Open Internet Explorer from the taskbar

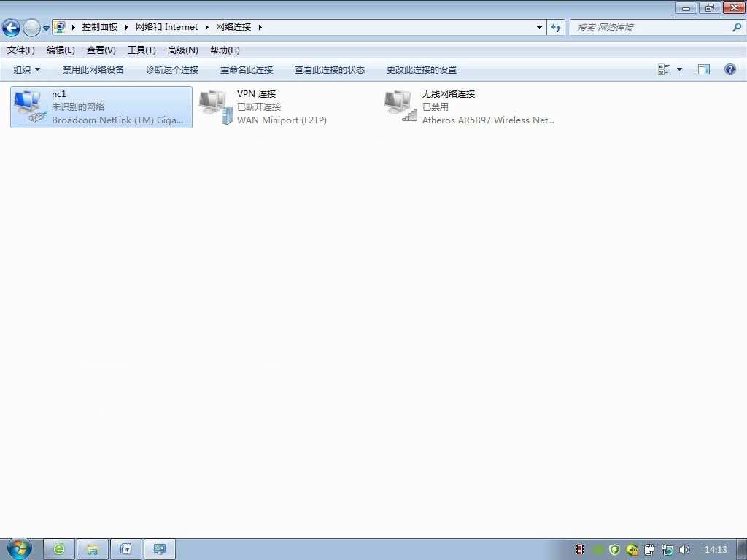(59, 549)
